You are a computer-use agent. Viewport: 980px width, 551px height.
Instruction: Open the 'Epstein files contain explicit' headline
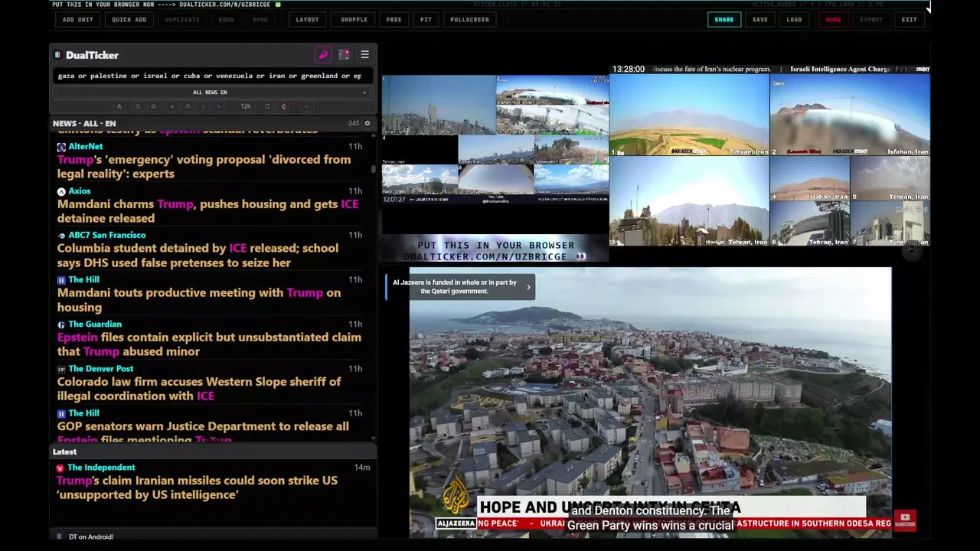[209, 344]
